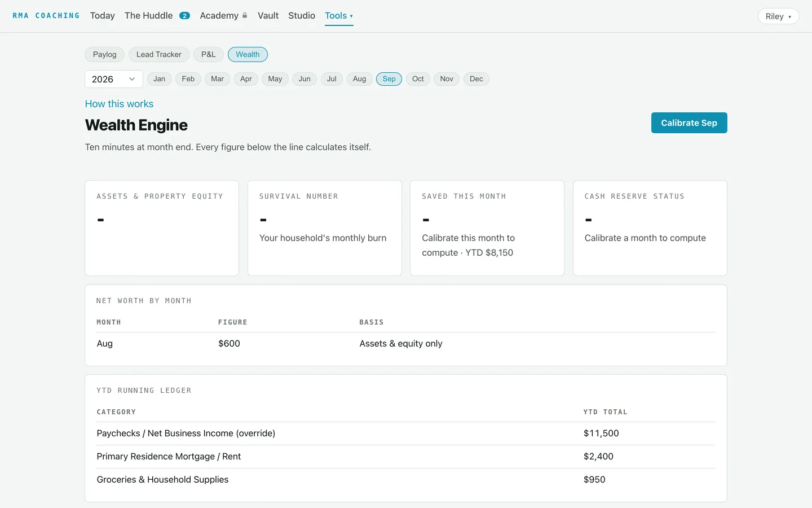Click the Survival Number card
The image size is (812, 508).
click(x=325, y=228)
